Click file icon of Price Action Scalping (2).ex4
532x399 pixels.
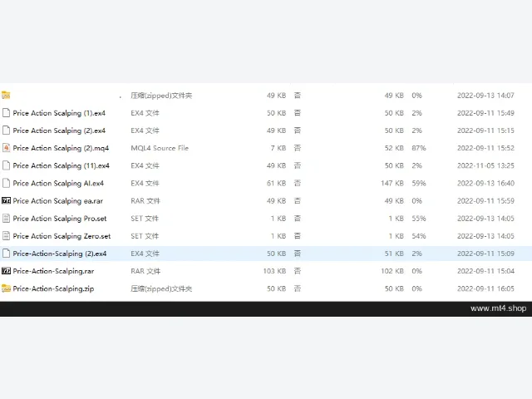[x=6, y=131]
